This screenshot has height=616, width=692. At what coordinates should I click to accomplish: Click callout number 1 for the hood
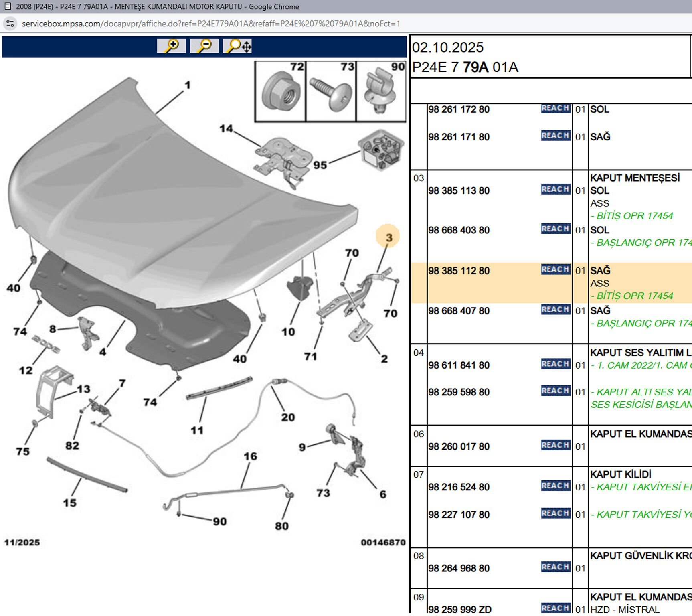pos(187,85)
